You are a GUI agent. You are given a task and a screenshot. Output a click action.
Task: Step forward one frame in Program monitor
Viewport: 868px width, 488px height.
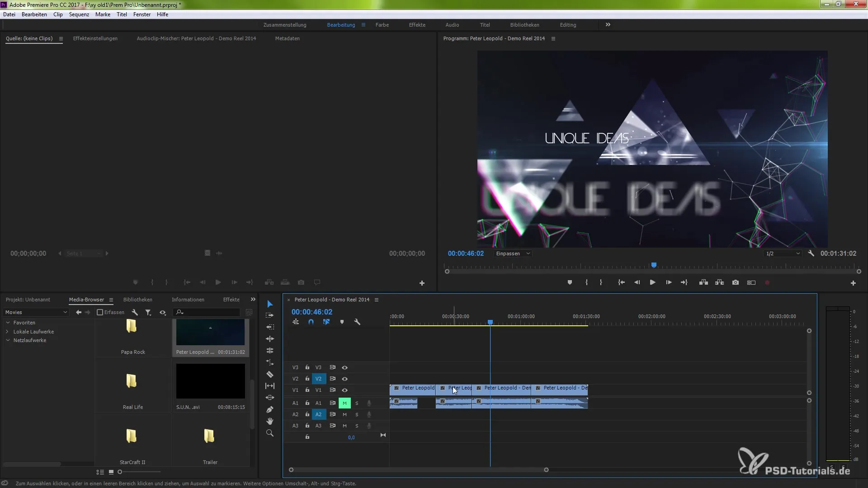point(669,282)
